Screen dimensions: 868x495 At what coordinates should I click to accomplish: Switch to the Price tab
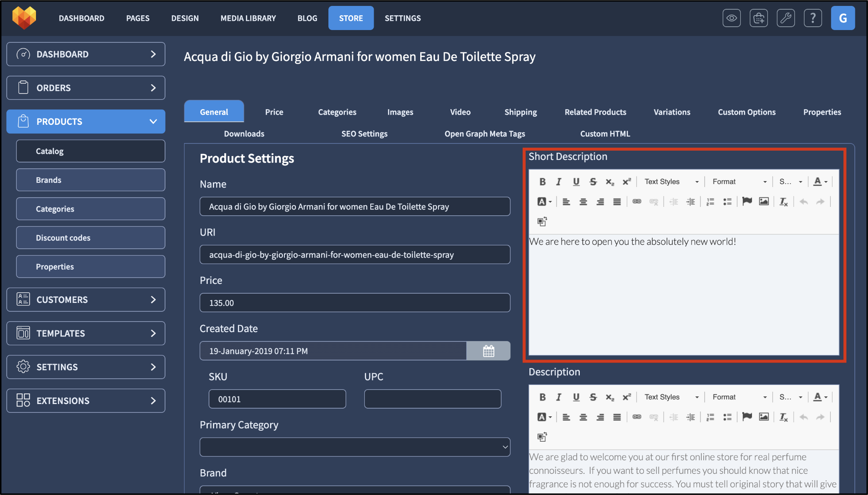coord(274,112)
